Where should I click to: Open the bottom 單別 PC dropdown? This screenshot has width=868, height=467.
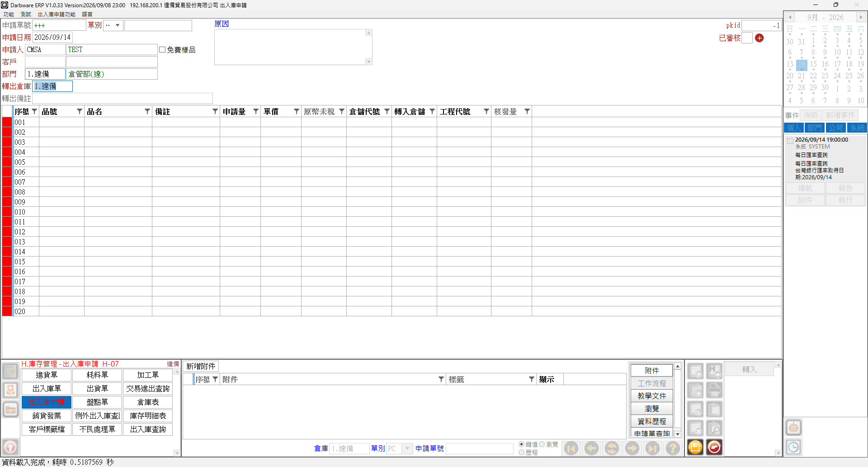(407, 448)
